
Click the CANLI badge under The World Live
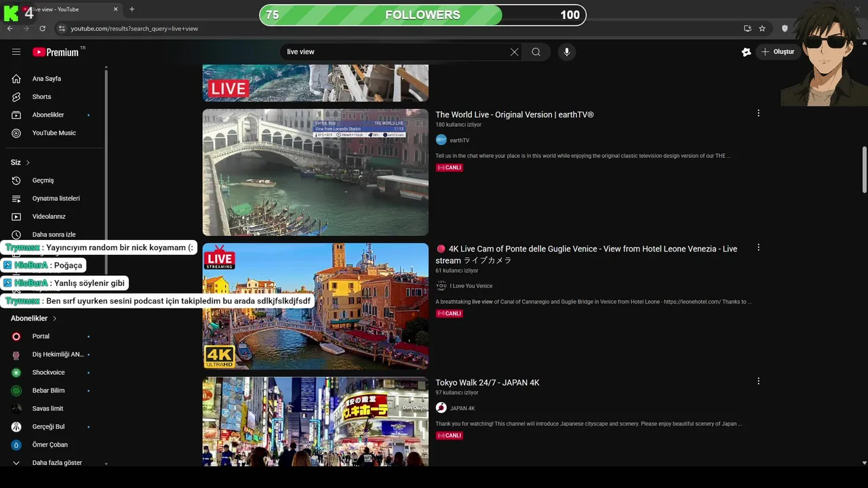449,167
